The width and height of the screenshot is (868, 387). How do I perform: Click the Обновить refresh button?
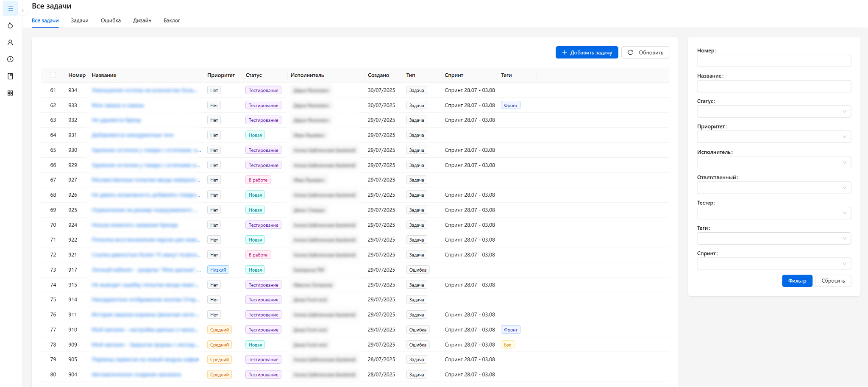[645, 53]
